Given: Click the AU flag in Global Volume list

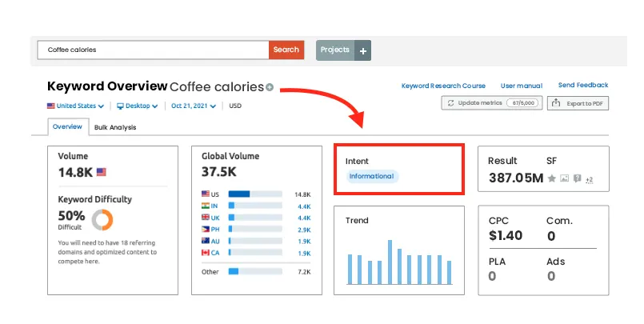Looking at the screenshot, I should pos(206,241).
